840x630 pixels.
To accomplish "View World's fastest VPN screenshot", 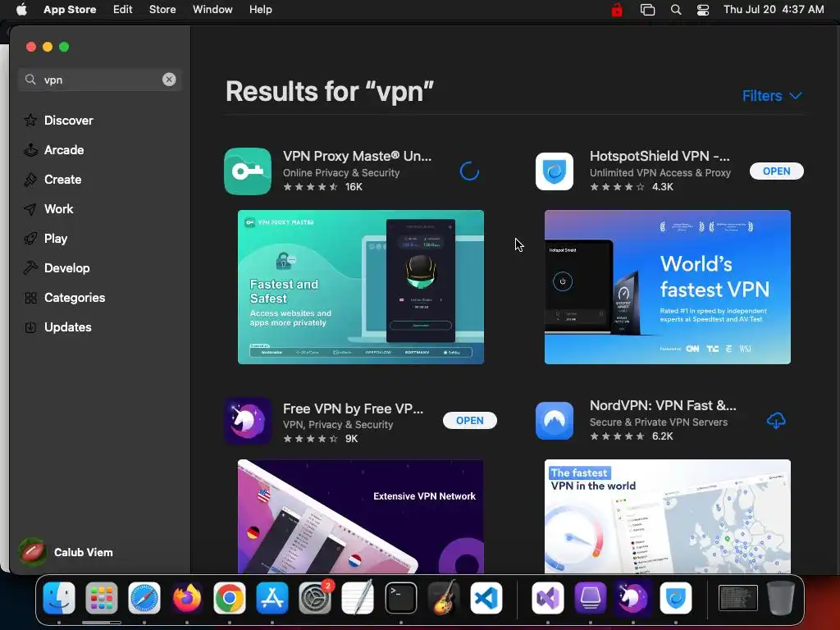I will [x=668, y=287].
